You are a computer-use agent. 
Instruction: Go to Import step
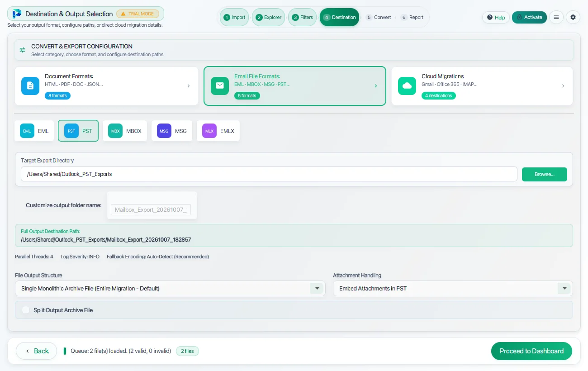(234, 17)
